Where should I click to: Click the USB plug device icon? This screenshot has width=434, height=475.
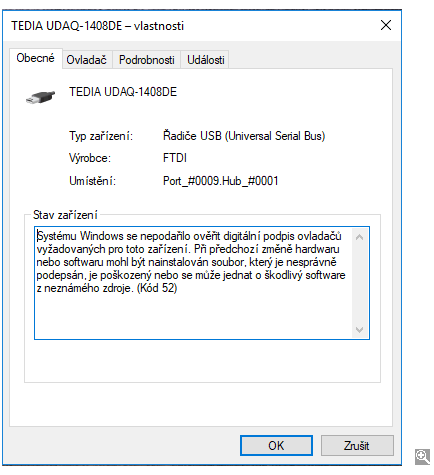click(41, 97)
